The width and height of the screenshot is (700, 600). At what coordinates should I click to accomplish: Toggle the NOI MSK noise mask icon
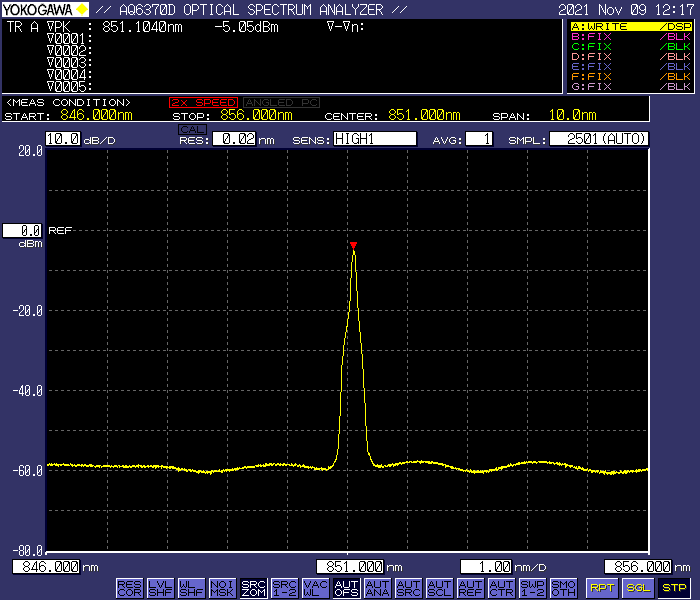pos(222,588)
